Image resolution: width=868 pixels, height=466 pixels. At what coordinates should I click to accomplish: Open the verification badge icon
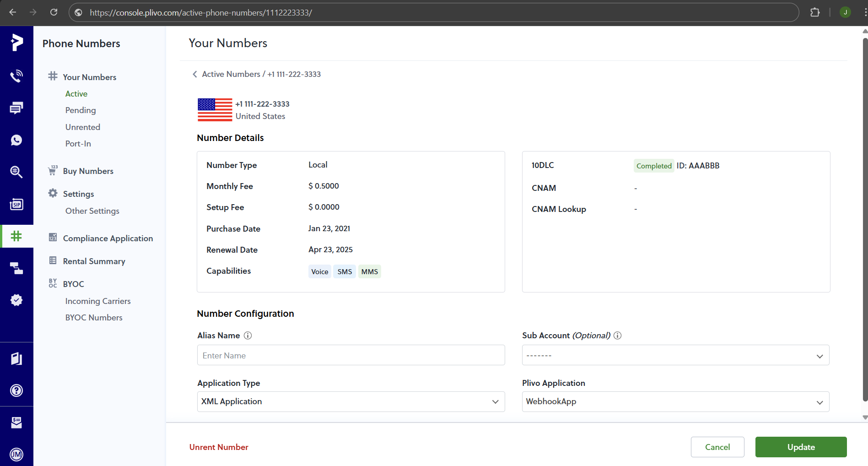pos(16,300)
